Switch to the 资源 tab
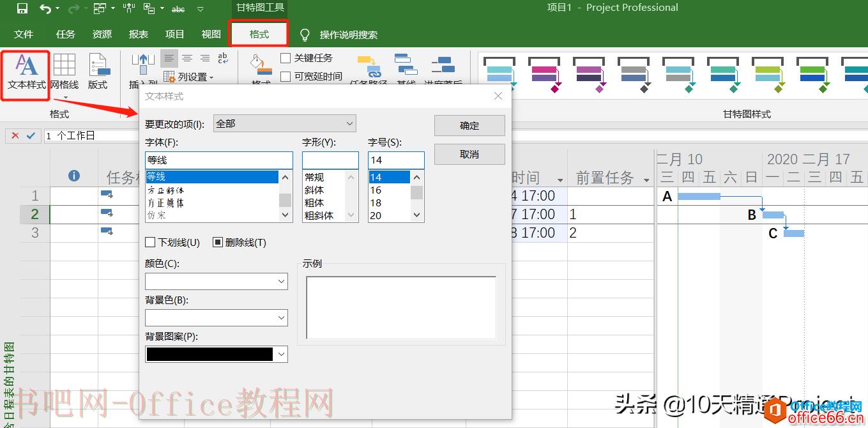Viewport: 868px width, 428px height. pos(102,34)
